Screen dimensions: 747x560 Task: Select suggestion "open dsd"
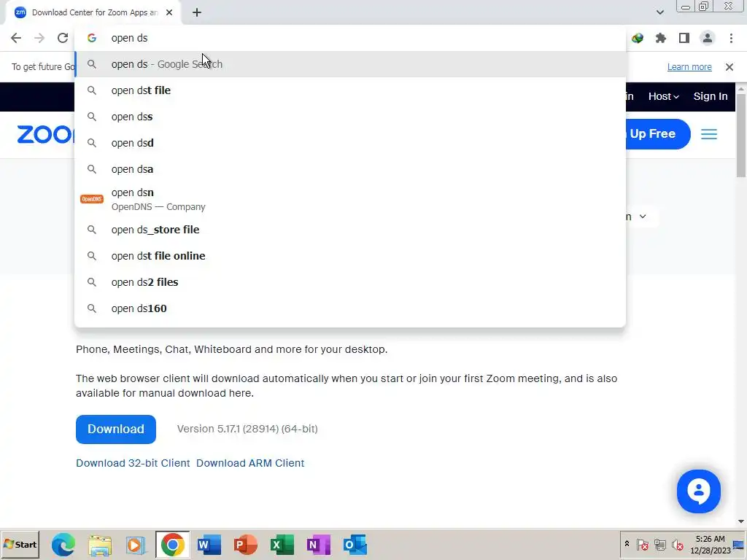pyautogui.click(x=350, y=143)
